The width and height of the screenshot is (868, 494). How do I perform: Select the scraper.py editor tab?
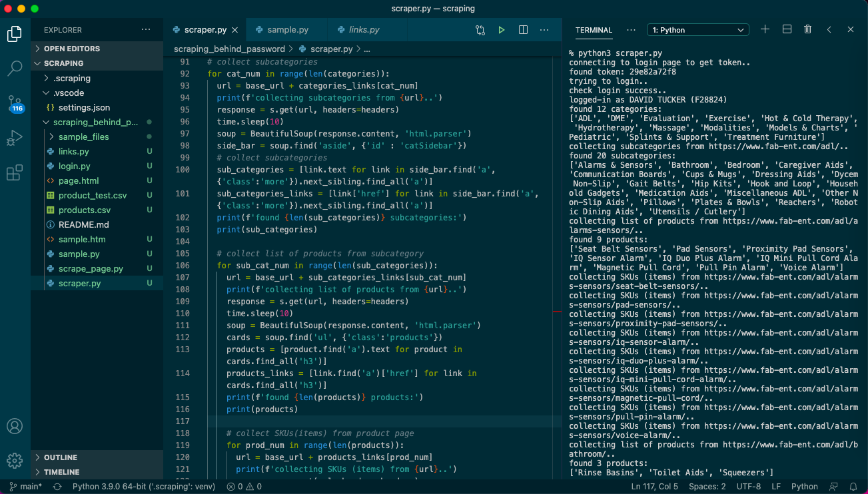pyautogui.click(x=205, y=30)
